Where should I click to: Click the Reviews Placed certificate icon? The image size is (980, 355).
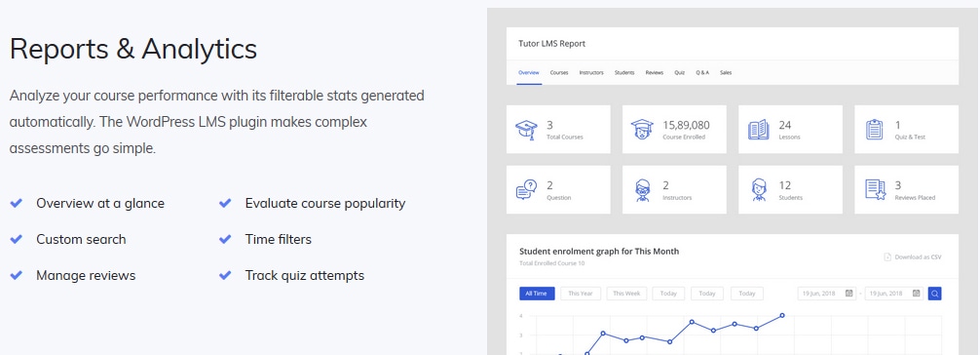875,190
